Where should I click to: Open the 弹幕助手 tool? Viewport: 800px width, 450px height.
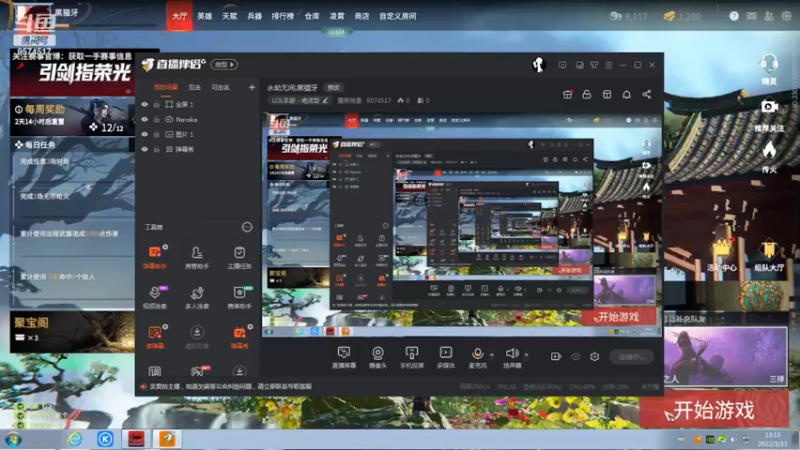click(155, 257)
